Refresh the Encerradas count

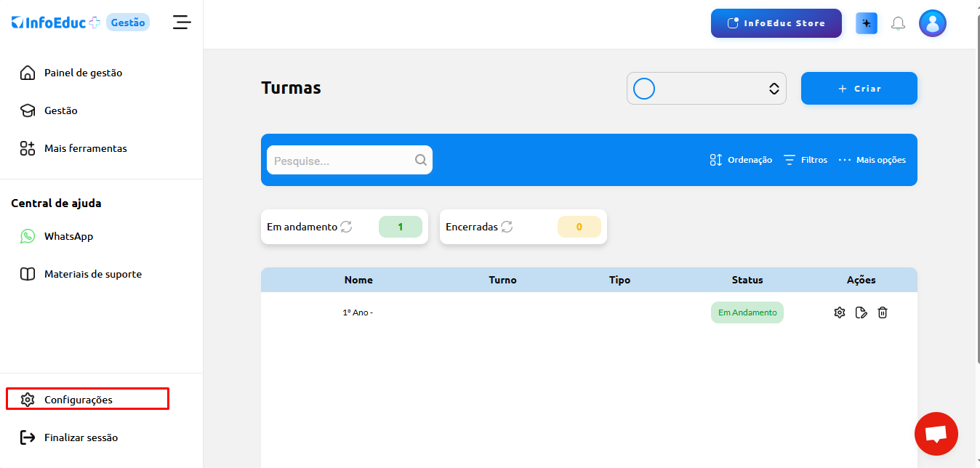click(x=507, y=227)
